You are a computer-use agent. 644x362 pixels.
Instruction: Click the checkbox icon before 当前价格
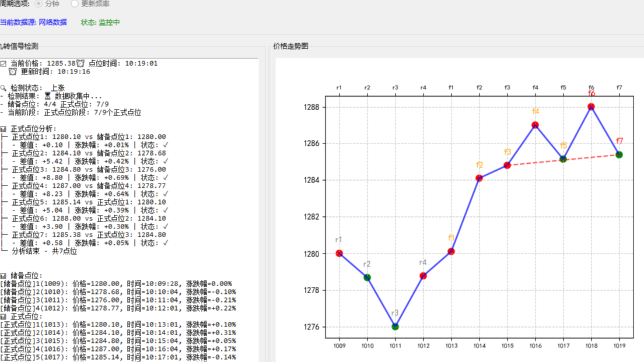[3, 63]
